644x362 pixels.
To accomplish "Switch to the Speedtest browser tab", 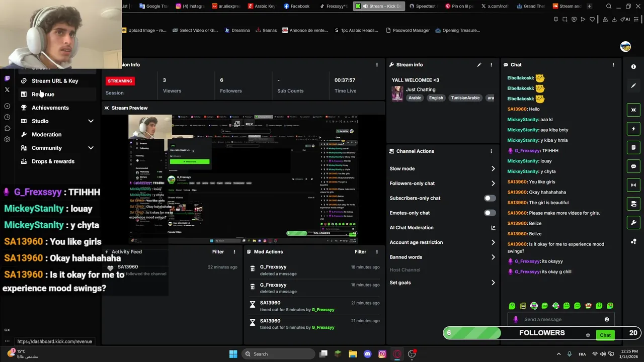I will point(423,6).
